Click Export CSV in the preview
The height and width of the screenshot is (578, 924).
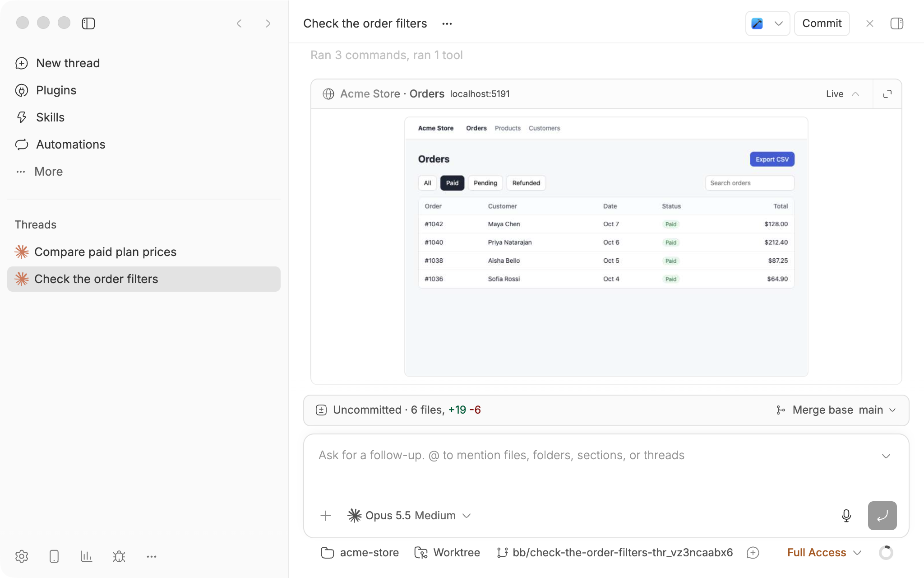point(772,159)
